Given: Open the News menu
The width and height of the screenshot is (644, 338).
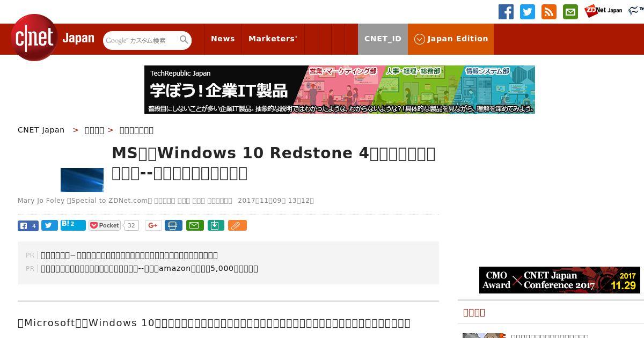Looking at the screenshot, I should pos(223,39).
